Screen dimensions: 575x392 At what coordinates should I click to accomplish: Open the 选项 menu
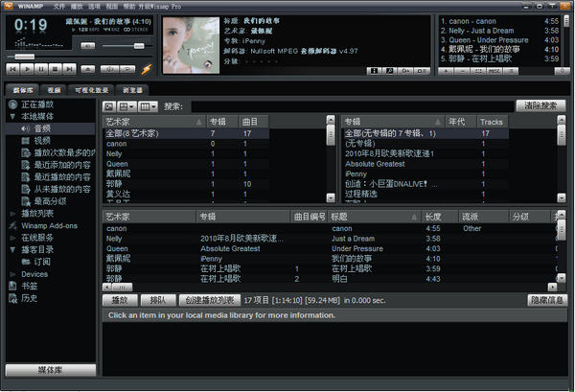point(94,7)
